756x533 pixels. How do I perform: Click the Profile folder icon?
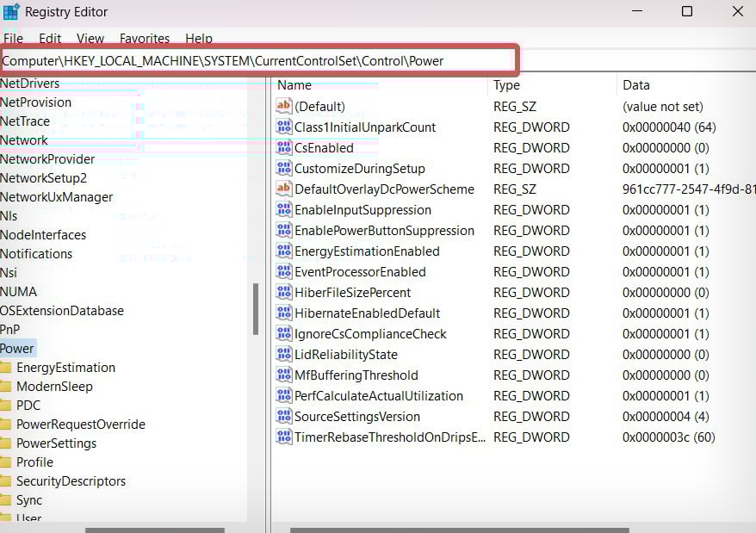pyautogui.click(x=6, y=462)
